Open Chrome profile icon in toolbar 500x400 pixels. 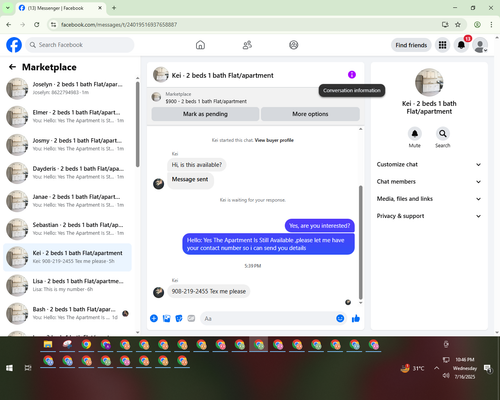click(477, 24)
